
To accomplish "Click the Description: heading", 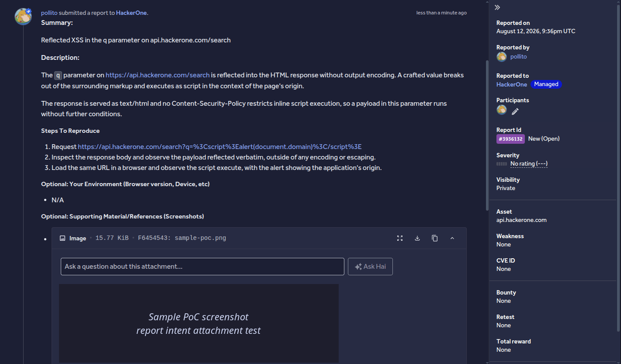I will click(x=60, y=58).
